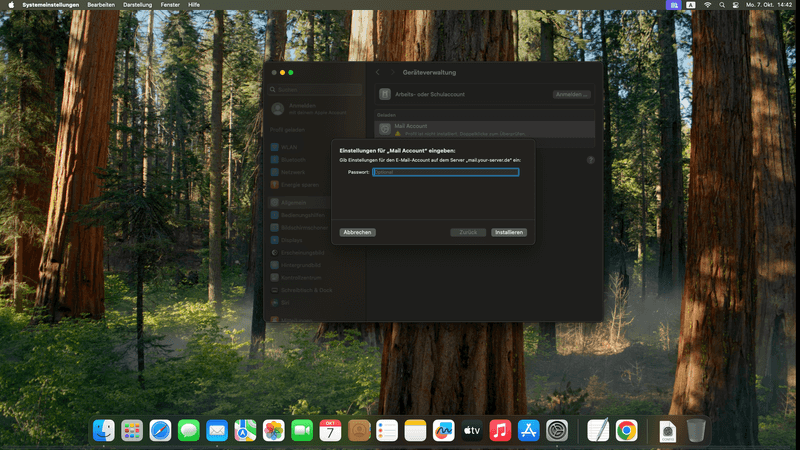Click the Abbrechen button in dialog
The width and height of the screenshot is (800, 450).
(x=358, y=232)
